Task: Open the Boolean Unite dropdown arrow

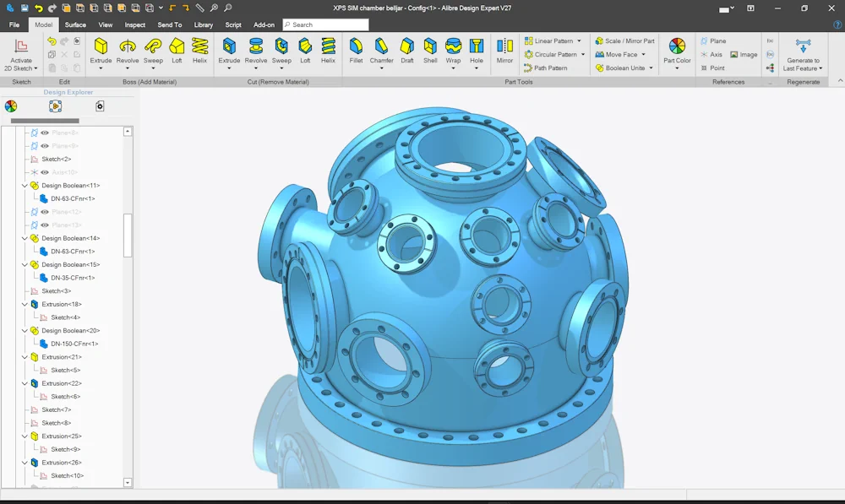Action: (651, 68)
